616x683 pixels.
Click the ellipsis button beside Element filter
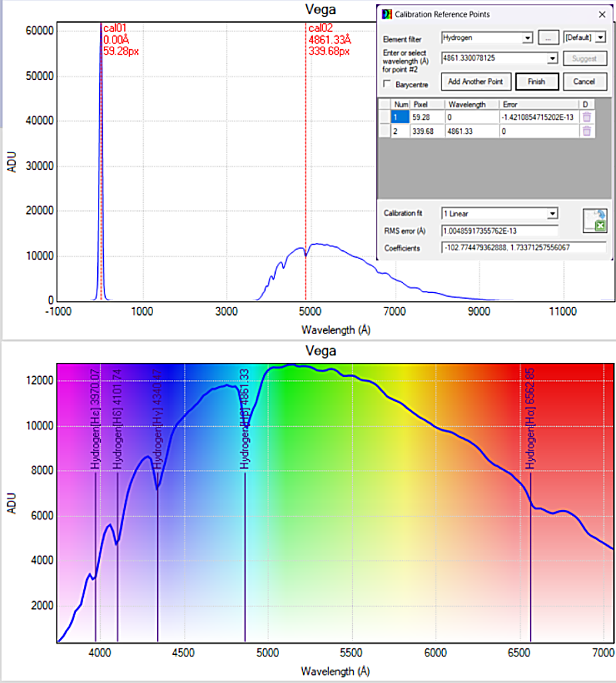(x=547, y=38)
